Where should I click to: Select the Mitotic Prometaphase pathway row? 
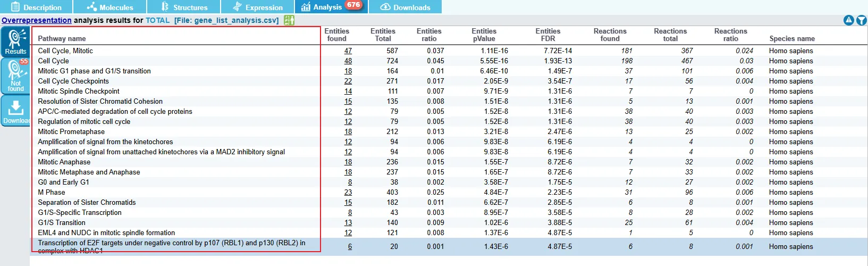pyautogui.click(x=71, y=131)
